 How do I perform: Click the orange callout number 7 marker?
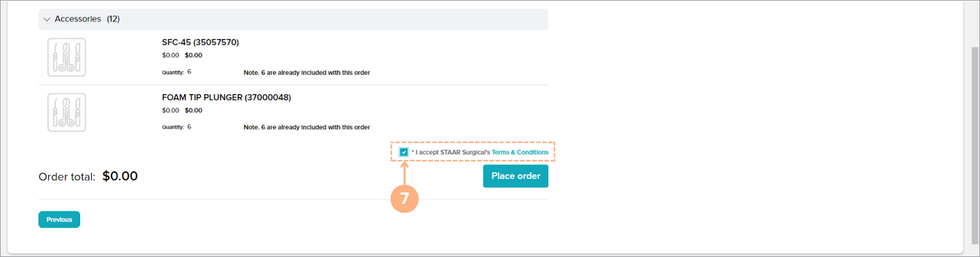pos(404,199)
